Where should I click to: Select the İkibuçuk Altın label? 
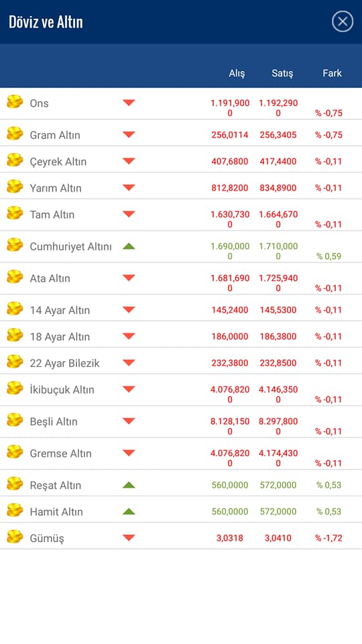click(x=62, y=390)
